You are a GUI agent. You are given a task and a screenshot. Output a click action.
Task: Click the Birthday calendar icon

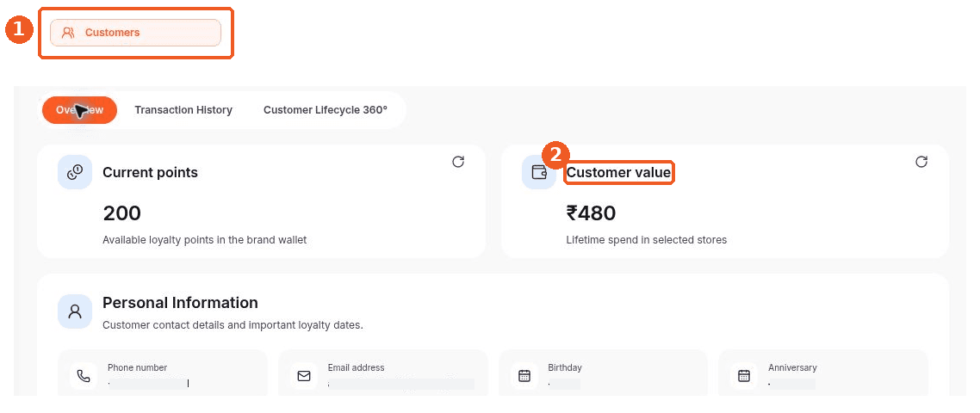(524, 376)
